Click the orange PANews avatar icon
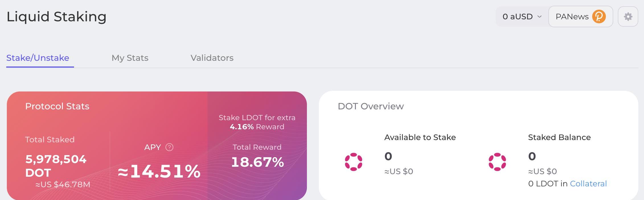The height and width of the screenshot is (200, 644). (x=599, y=17)
